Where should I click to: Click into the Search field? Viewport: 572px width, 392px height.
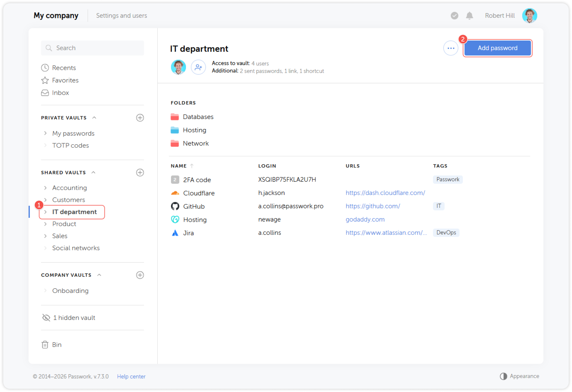click(x=92, y=48)
